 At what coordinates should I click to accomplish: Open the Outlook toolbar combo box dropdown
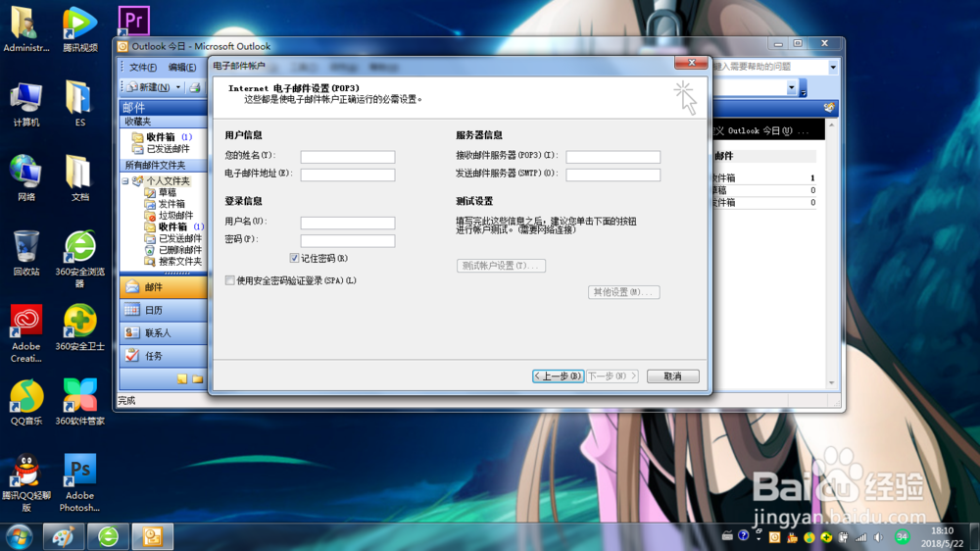[791, 88]
